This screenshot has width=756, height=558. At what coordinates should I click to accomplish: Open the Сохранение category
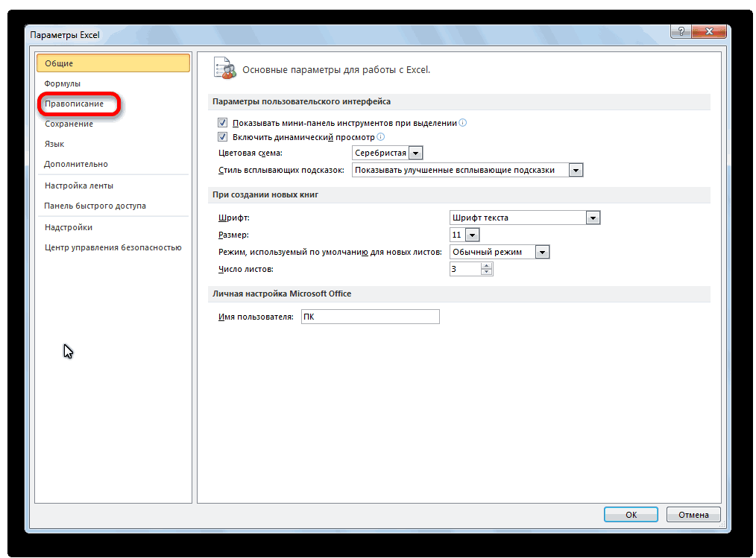pos(113,124)
